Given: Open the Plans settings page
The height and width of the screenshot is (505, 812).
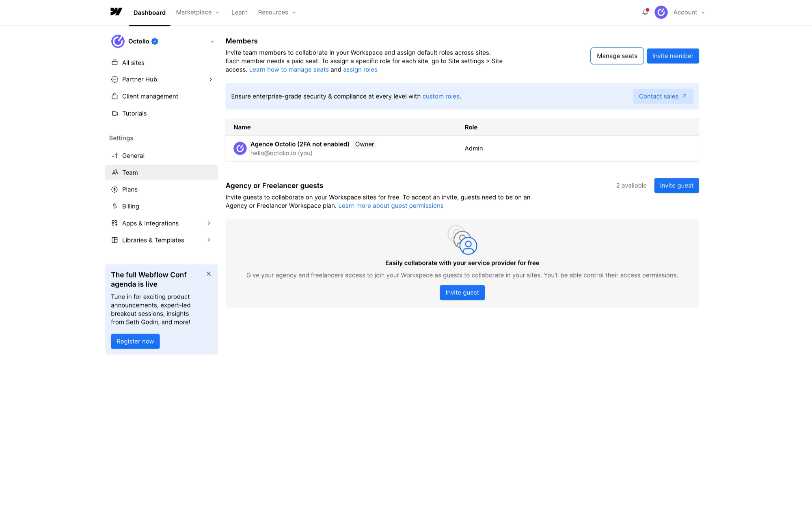Looking at the screenshot, I should [130, 189].
